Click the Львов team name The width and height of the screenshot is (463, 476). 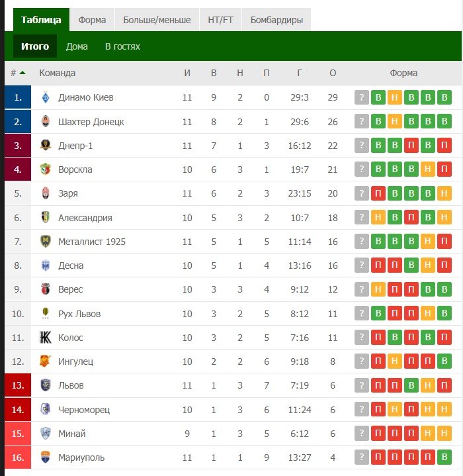pyautogui.click(x=71, y=385)
